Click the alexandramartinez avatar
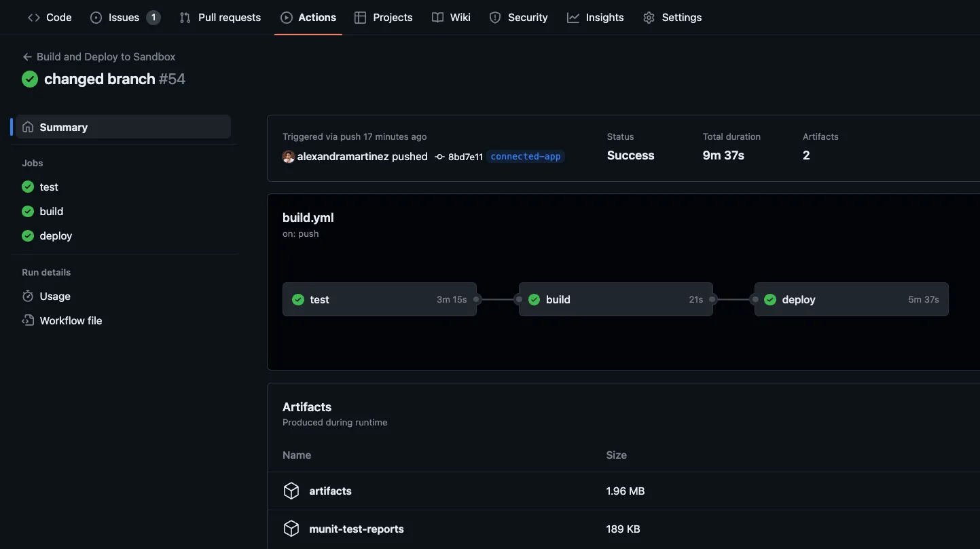Image resolution: width=980 pixels, height=549 pixels. [x=289, y=157]
